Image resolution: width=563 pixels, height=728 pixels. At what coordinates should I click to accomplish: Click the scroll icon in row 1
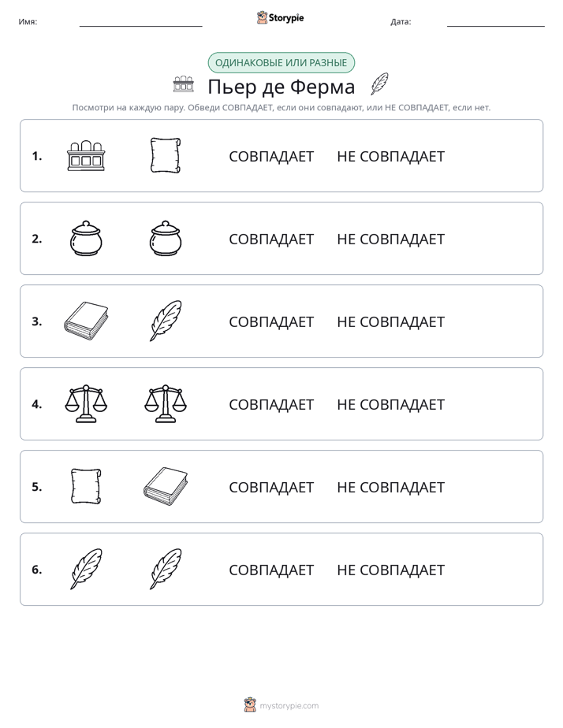point(166,155)
